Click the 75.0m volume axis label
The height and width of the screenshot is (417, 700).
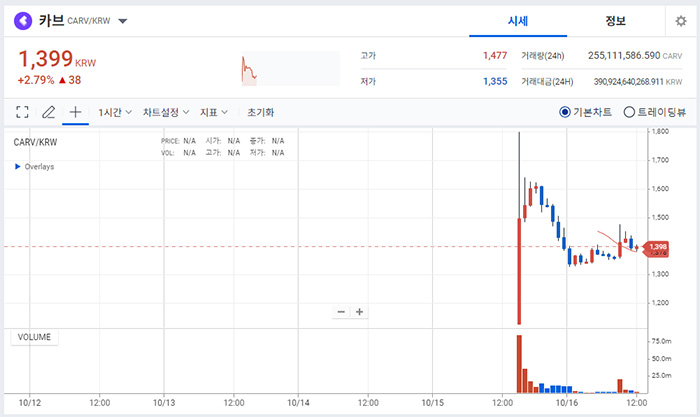tap(661, 341)
